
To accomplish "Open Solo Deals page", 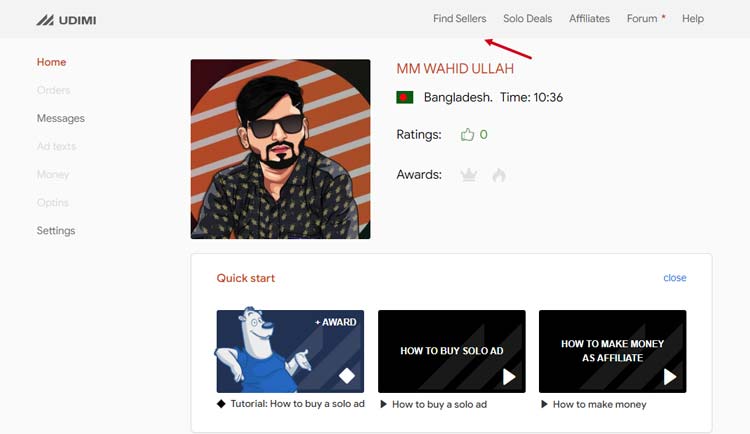I will [x=528, y=19].
